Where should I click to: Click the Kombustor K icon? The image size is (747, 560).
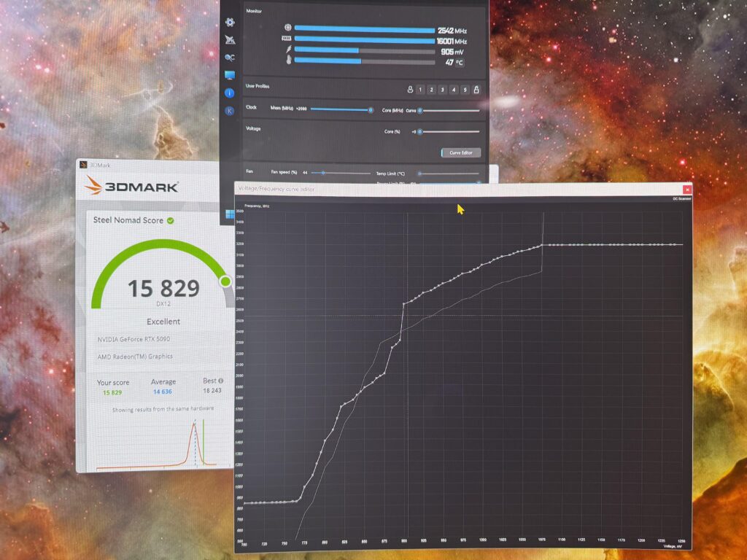[229, 111]
